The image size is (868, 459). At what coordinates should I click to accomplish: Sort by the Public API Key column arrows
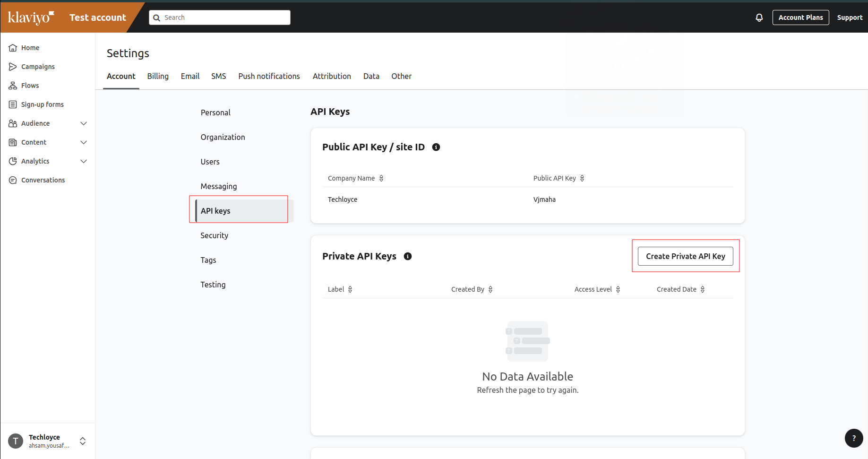tap(582, 178)
